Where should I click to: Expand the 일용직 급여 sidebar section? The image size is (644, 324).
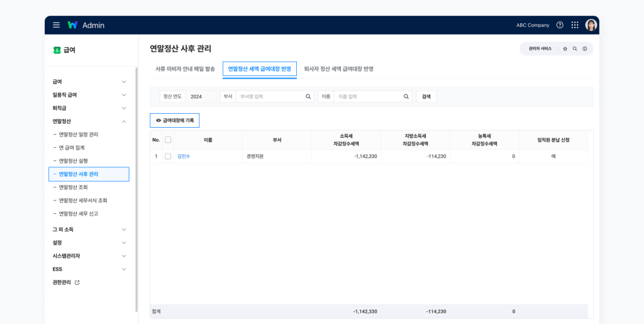coord(123,95)
